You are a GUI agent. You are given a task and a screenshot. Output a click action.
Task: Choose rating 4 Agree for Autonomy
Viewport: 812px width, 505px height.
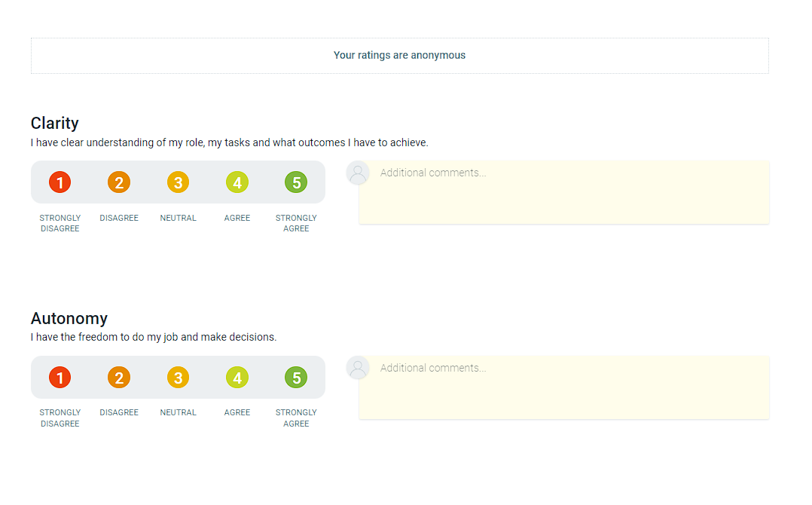(237, 378)
